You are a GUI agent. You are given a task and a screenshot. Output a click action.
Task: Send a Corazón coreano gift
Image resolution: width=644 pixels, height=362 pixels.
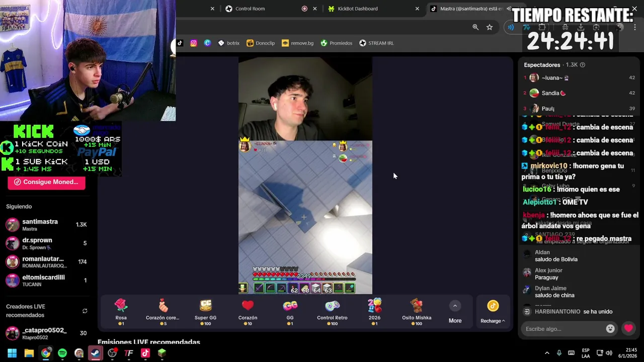click(x=163, y=312)
